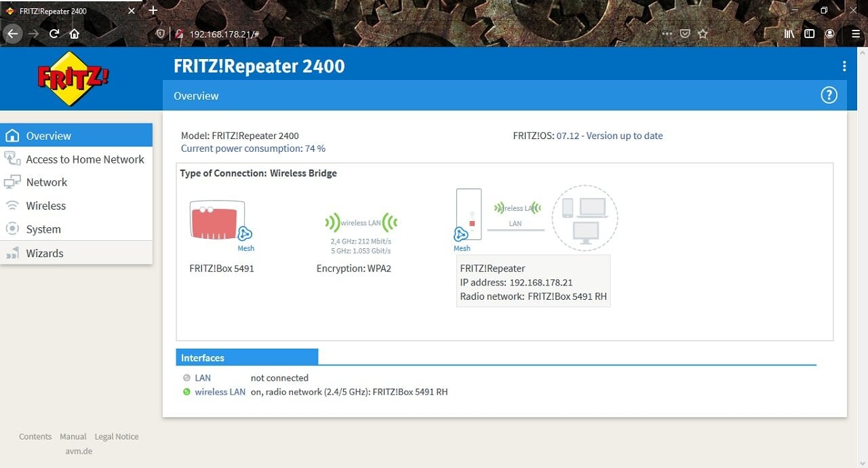
Task: Click the insecure connection lock icon
Action: (179, 33)
